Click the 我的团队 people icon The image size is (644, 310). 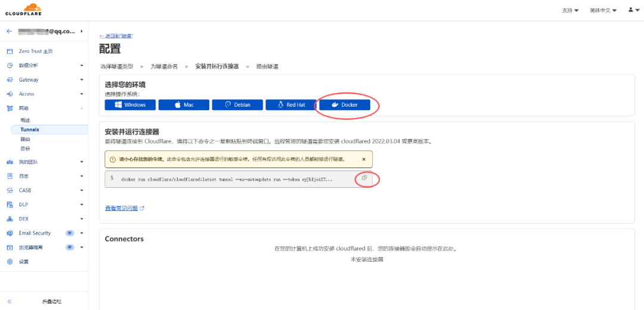pyautogui.click(x=10, y=162)
